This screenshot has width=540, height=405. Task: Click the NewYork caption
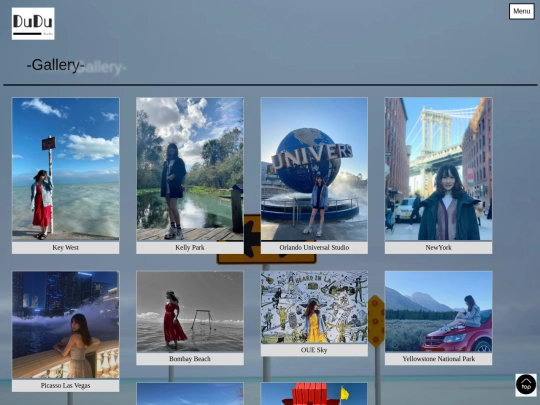pos(438,248)
